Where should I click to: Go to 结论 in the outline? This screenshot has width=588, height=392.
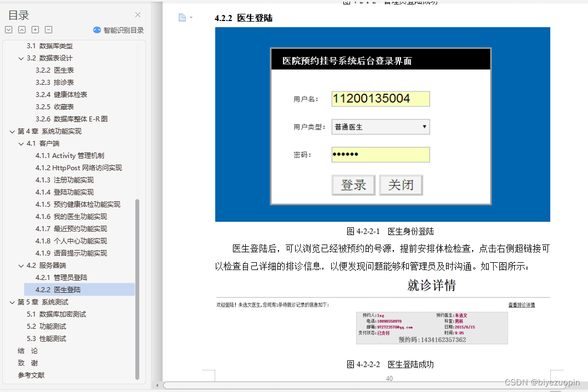[28, 351]
